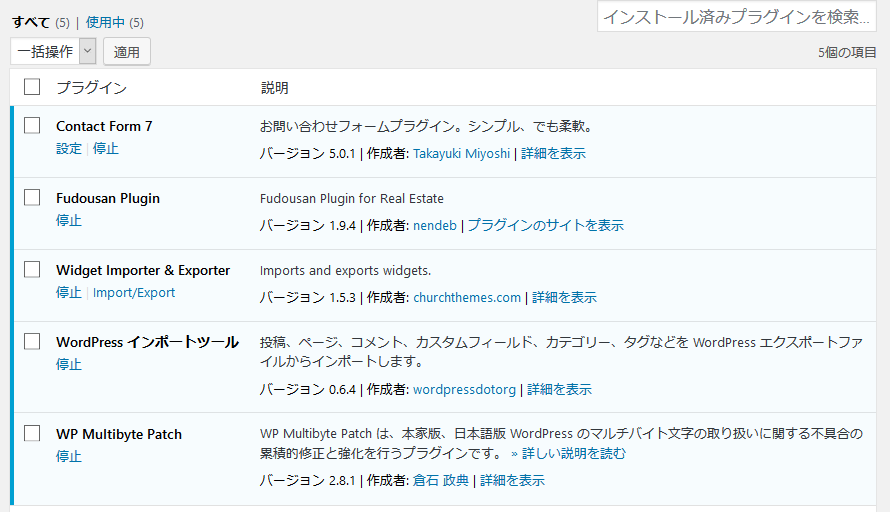Open author link 倉石 政典
The height and width of the screenshot is (512, 890).
point(440,481)
